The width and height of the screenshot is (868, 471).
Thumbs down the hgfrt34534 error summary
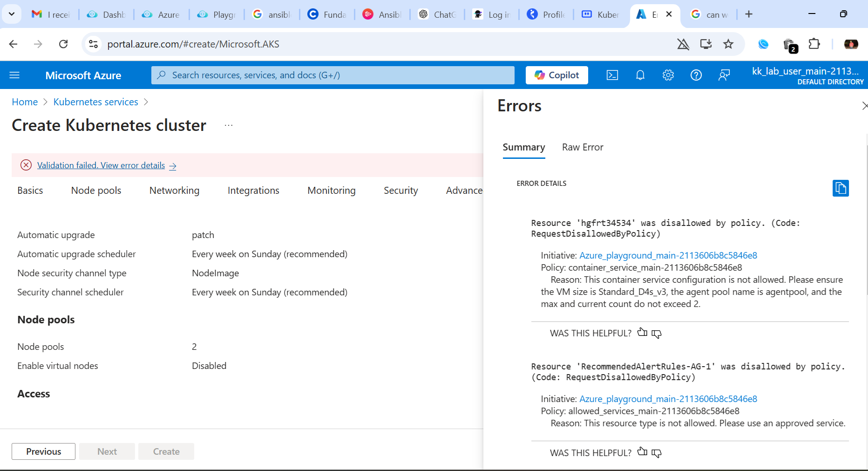click(x=657, y=334)
